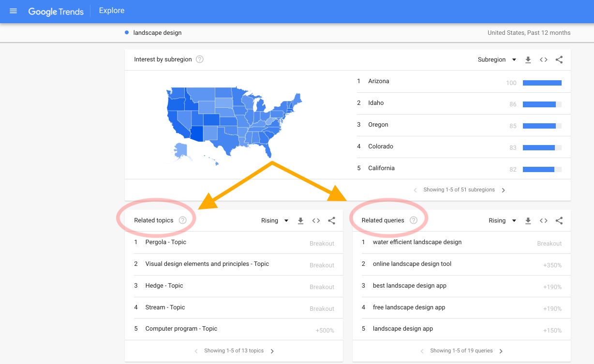Embed the Interest by subregion map

click(543, 59)
